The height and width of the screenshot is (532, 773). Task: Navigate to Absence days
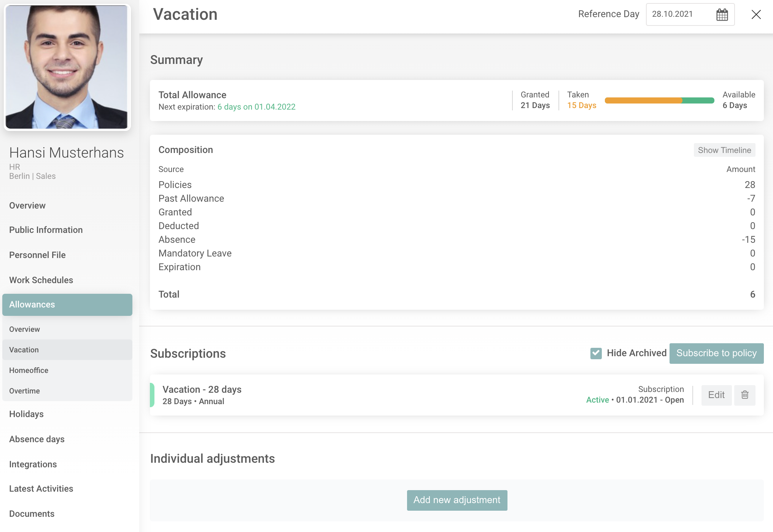click(x=37, y=439)
